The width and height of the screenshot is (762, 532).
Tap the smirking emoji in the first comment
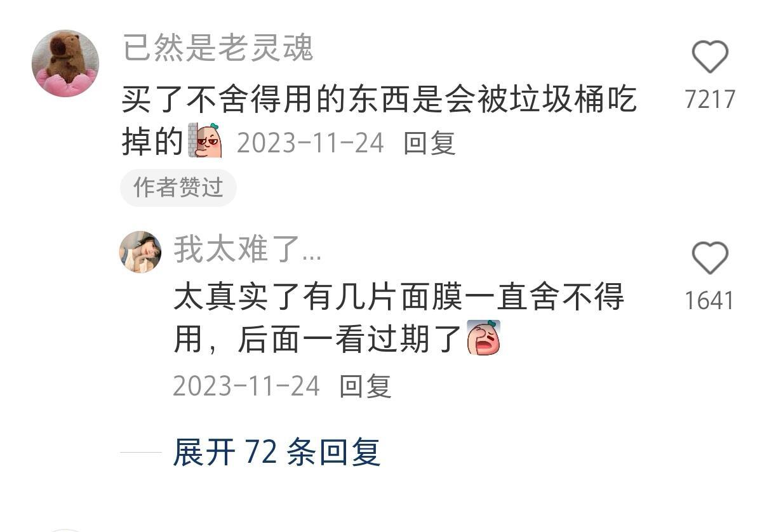tap(206, 140)
